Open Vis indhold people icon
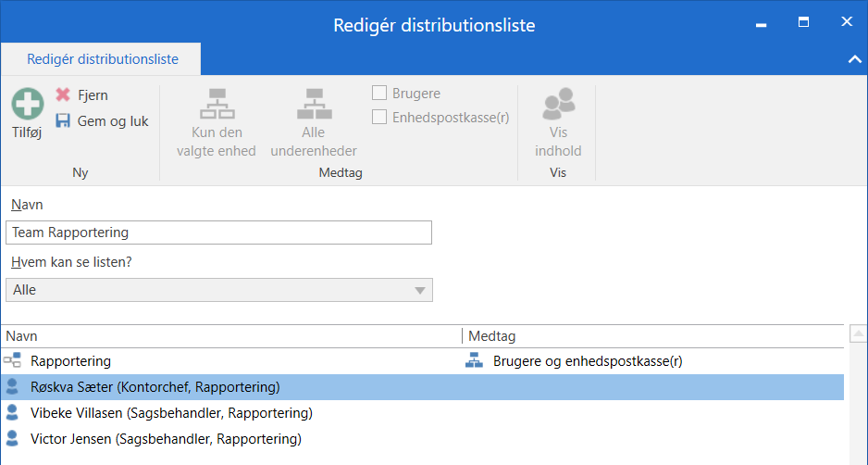This screenshot has height=465, width=868. pyautogui.click(x=558, y=104)
